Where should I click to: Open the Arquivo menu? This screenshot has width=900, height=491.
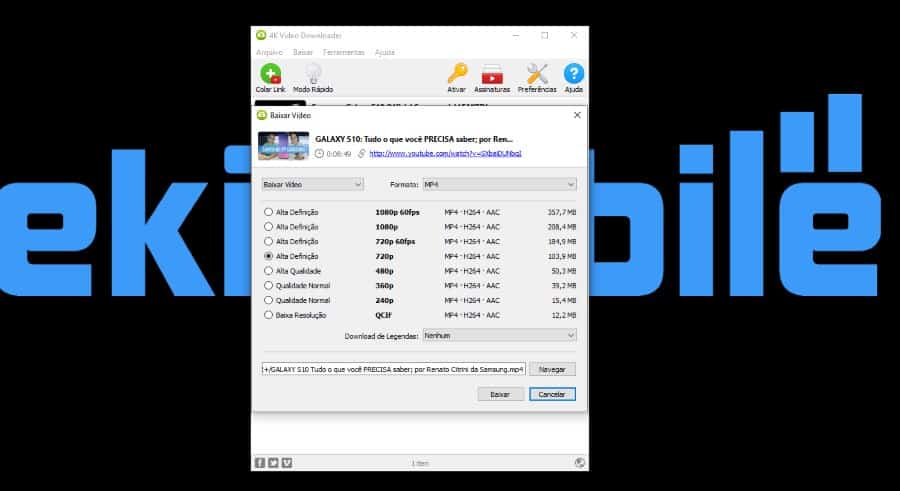tap(269, 52)
